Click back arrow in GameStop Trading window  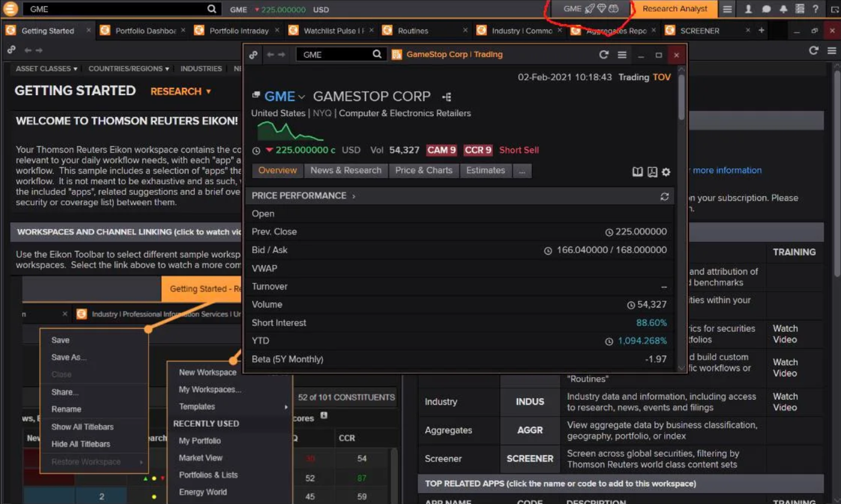coord(270,54)
